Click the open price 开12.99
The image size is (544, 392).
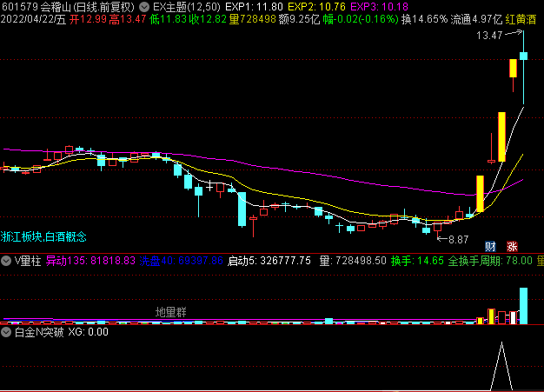[88, 19]
